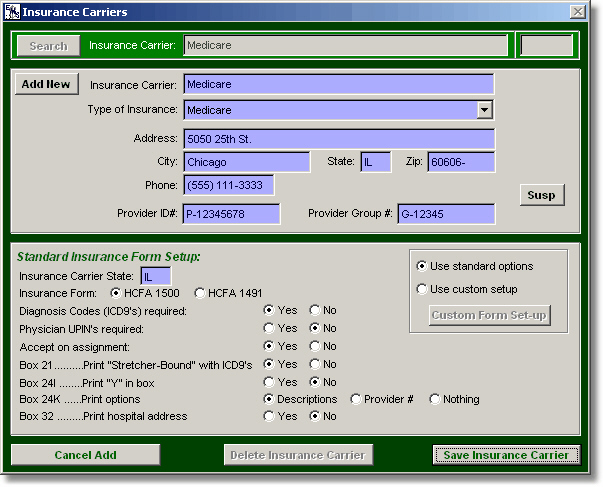The height and width of the screenshot is (487, 603).
Task: Set Box 32 print hospital address to Yes
Action: point(269,417)
